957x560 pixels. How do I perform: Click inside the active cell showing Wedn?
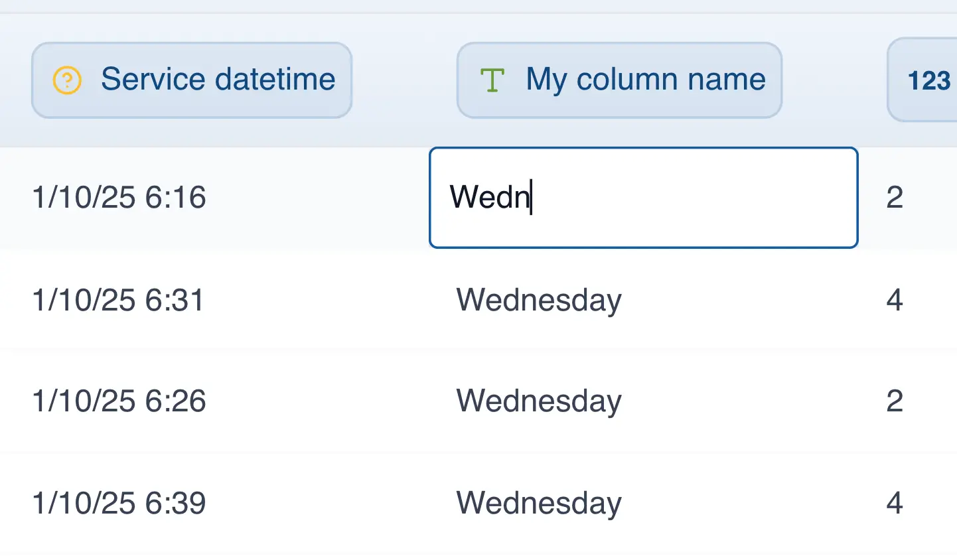(x=643, y=197)
